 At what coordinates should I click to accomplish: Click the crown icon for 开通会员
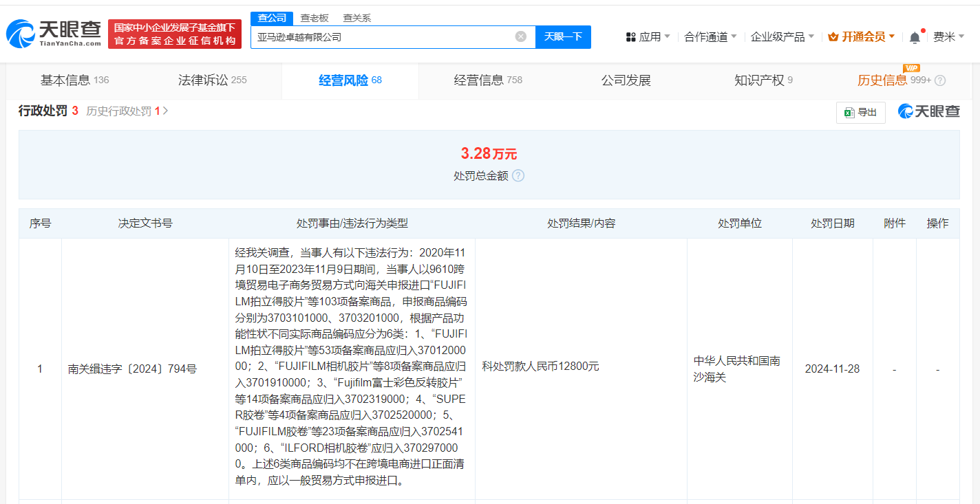pos(833,37)
